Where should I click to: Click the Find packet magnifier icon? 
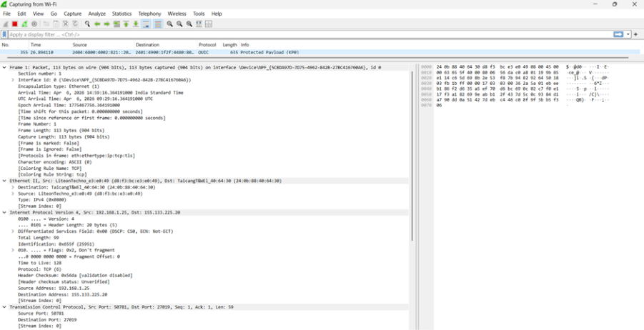pyautogui.click(x=87, y=24)
